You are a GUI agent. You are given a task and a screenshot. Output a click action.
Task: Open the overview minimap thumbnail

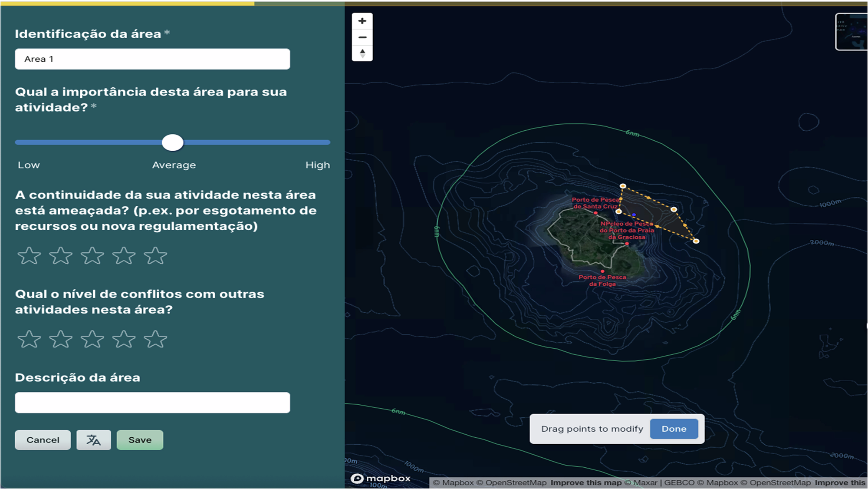click(852, 32)
